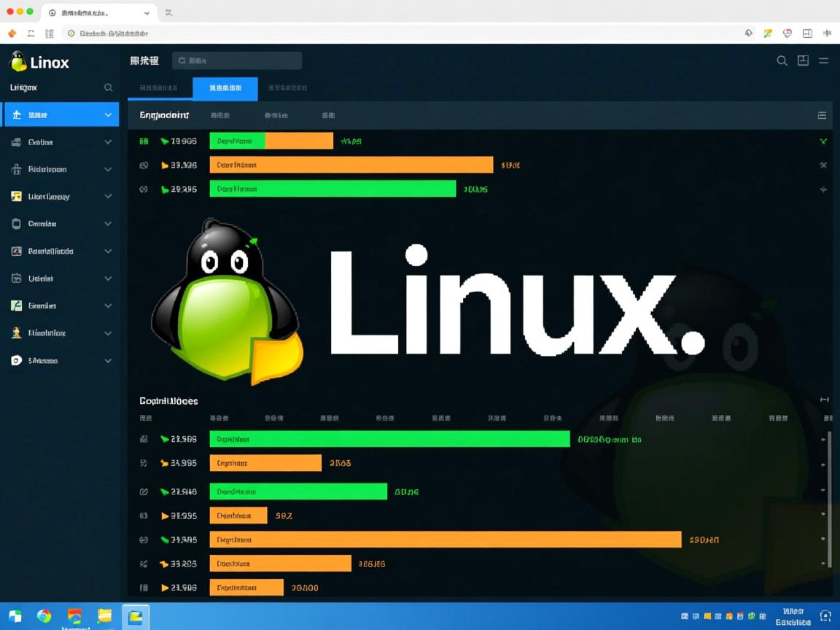Select the first tab in the content header
Viewport: 840px width, 630px height.
point(157,88)
